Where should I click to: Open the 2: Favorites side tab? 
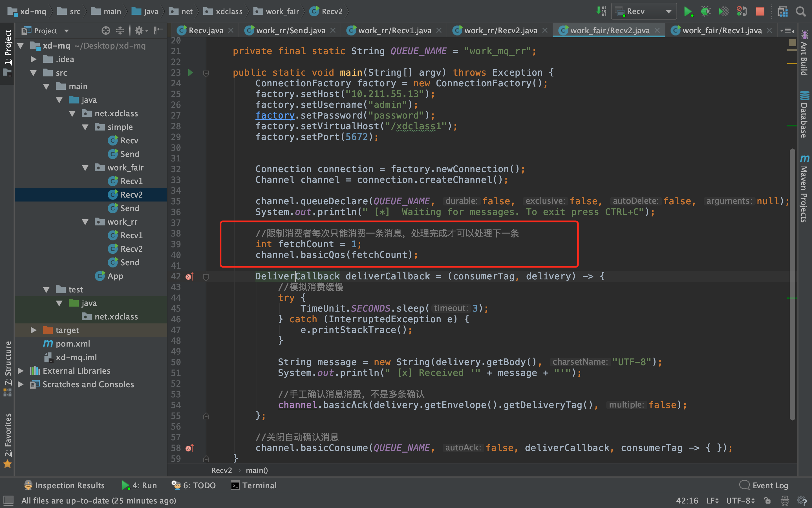(x=7, y=440)
